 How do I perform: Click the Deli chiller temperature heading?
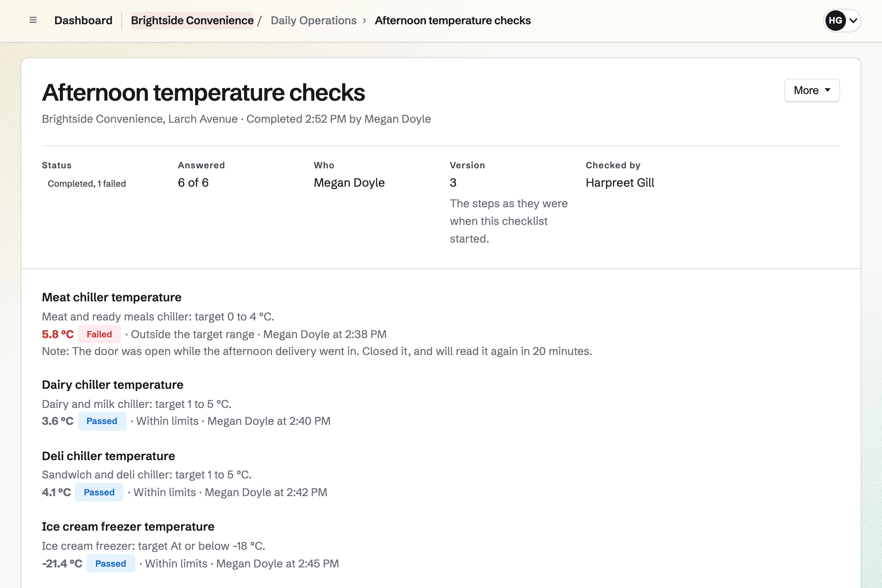108,456
